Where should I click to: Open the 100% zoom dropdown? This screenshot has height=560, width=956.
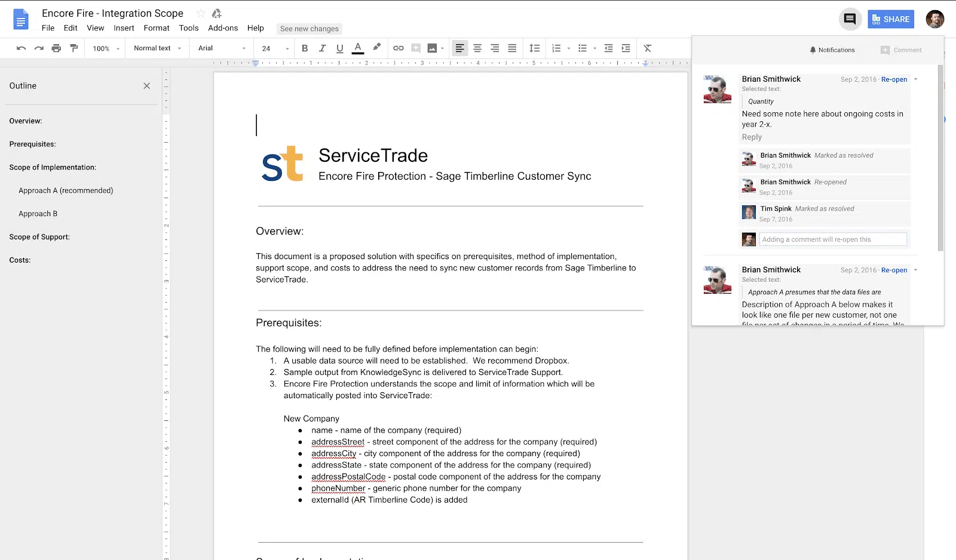(x=106, y=48)
